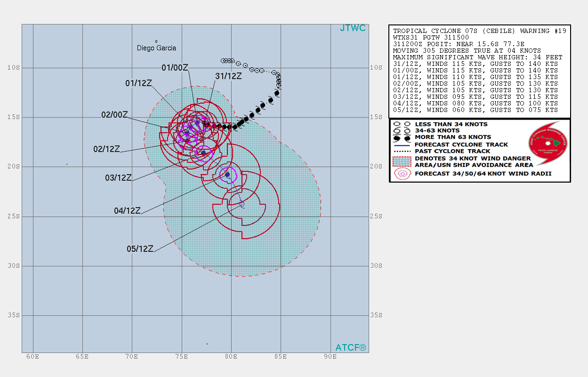Click the Diego Garcia text label
The height and width of the screenshot is (377, 588).
click(x=156, y=48)
